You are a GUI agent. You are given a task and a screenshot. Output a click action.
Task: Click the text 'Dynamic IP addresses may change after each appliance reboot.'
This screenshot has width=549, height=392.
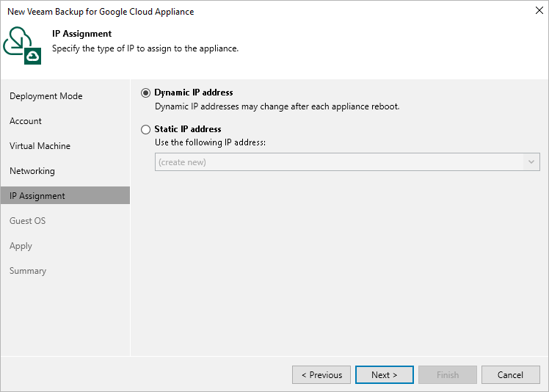pyautogui.click(x=277, y=106)
